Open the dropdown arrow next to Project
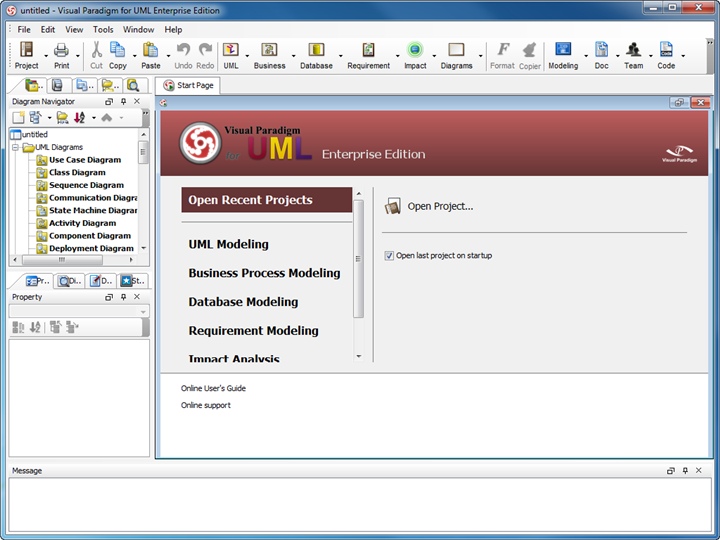Image resolution: width=720 pixels, height=540 pixels. coord(46,56)
